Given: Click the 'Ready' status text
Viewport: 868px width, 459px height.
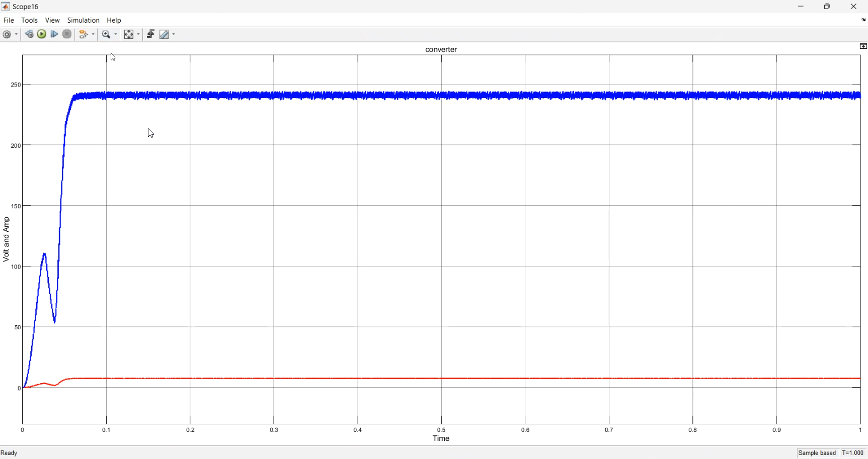Looking at the screenshot, I should 10,453.
